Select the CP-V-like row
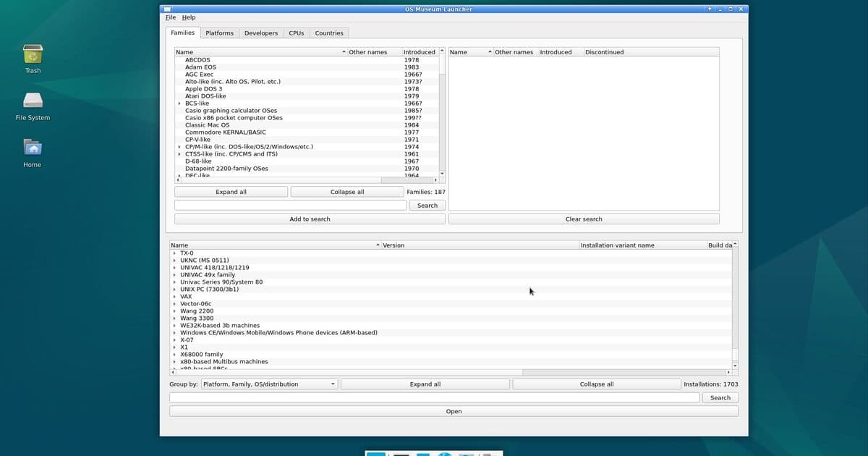The width and height of the screenshot is (868, 456). coord(307,140)
